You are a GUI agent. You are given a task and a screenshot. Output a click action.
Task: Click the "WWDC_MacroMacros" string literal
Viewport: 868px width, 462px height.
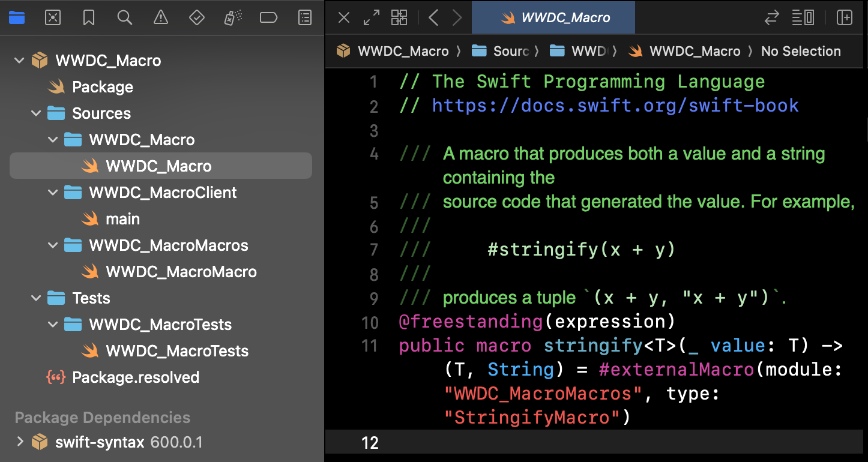tap(544, 394)
